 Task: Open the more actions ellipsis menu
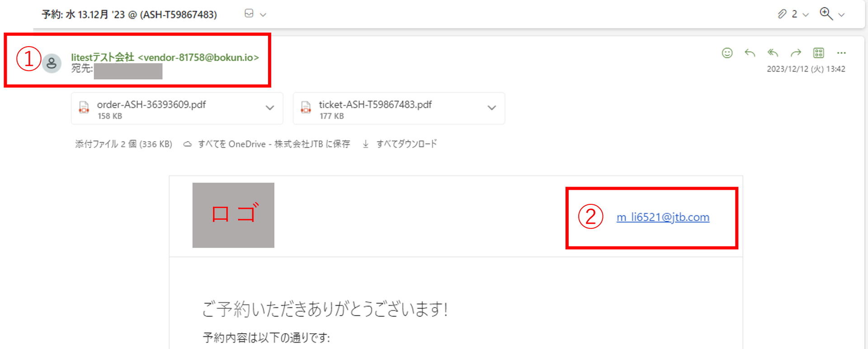click(x=841, y=53)
